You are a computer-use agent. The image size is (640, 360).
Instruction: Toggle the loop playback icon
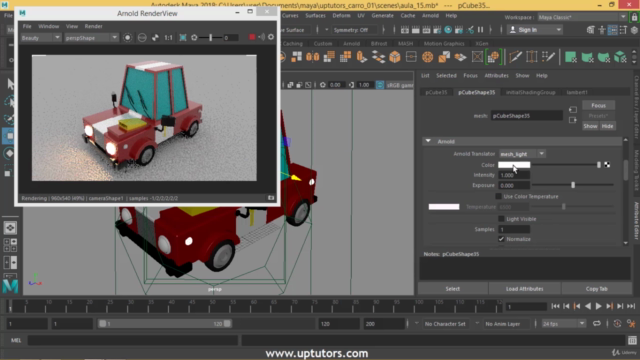click(x=597, y=324)
